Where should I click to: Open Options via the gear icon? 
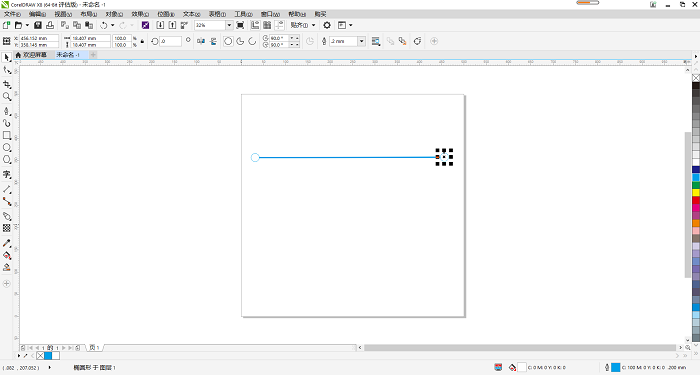[327, 25]
